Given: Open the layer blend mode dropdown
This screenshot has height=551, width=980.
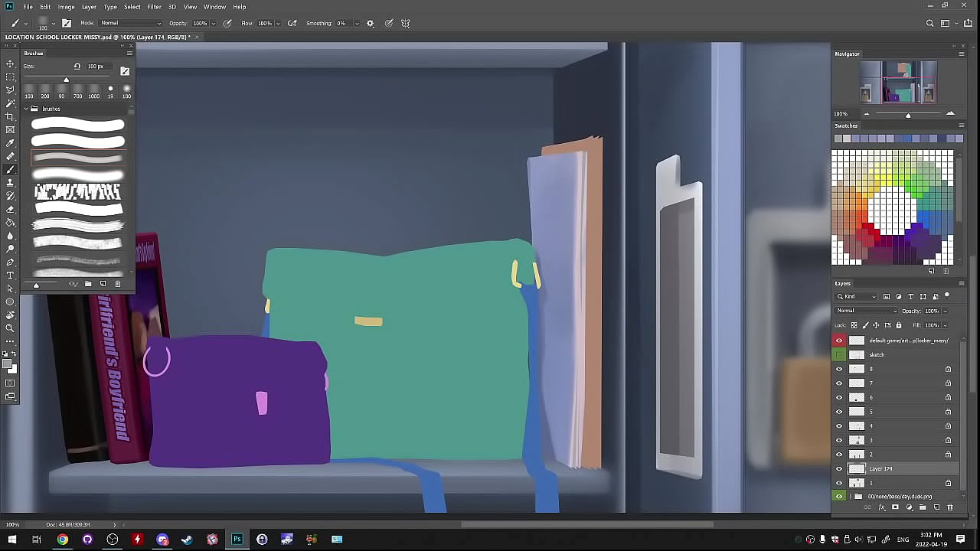Looking at the screenshot, I should pyautogui.click(x=867, y=311).
